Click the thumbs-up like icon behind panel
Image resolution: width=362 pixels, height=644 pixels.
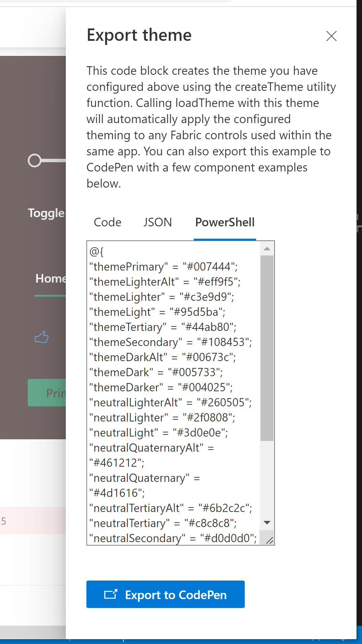[41, 337]
